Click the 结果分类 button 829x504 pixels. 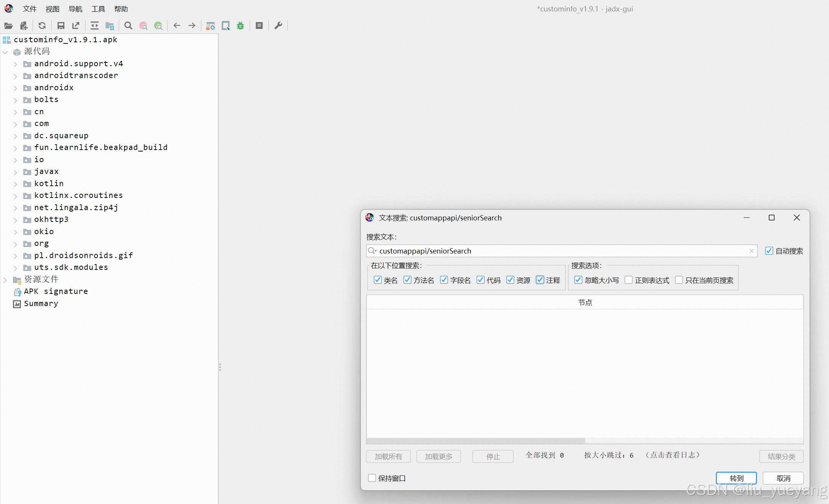(781, 456)
